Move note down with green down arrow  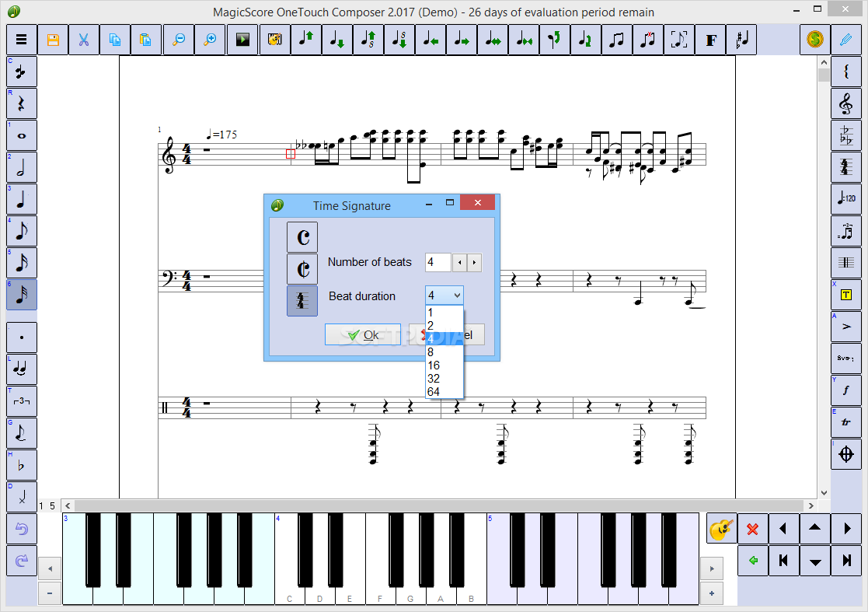coord(337,40)
